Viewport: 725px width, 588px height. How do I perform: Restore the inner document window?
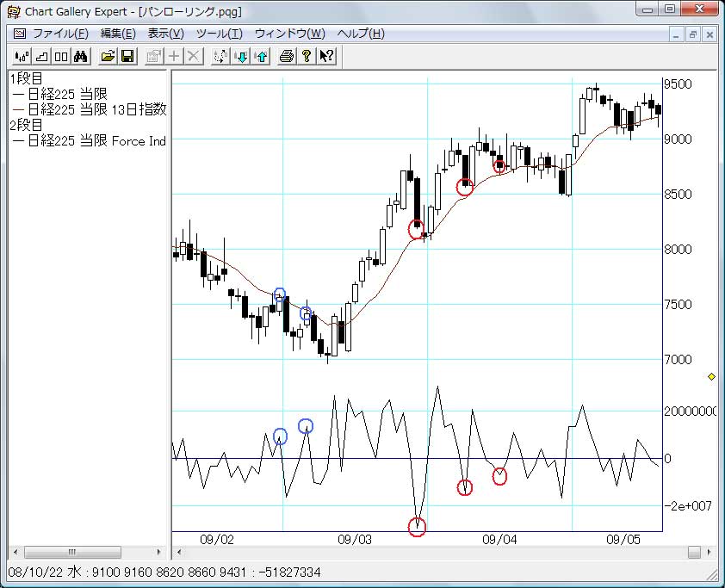tap(692, 34)
